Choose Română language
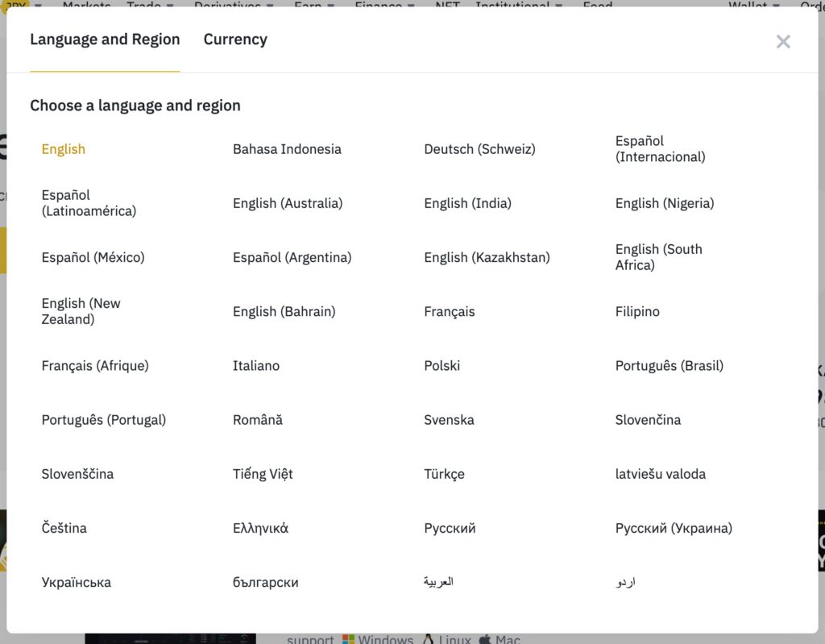This screenshot has height=644, width=825. point(257,420)
